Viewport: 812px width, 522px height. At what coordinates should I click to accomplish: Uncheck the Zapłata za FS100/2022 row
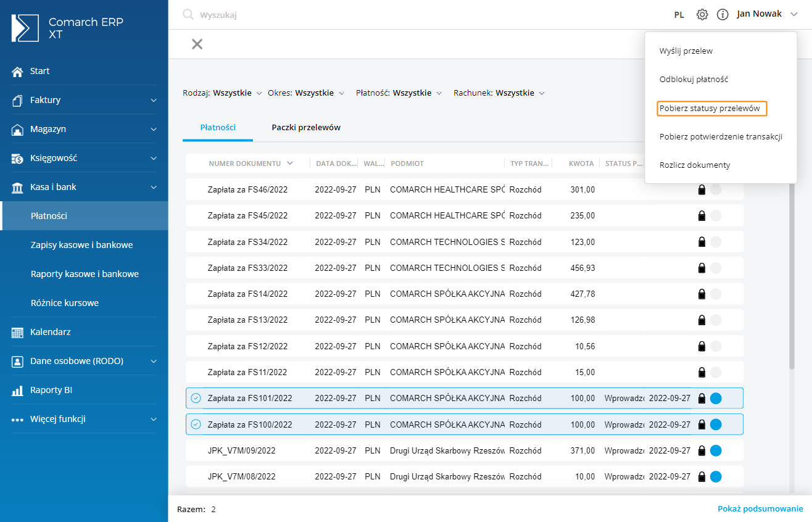196,425
